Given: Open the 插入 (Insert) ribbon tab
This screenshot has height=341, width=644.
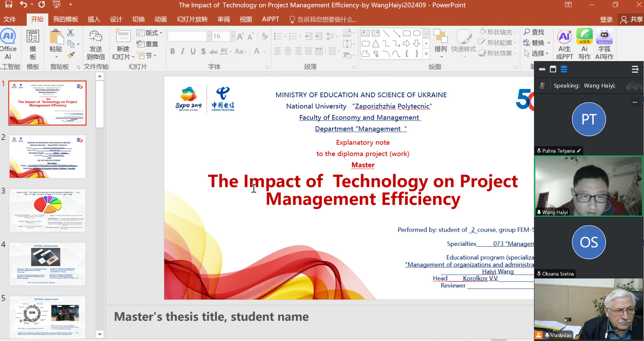Looking at the screenshot, I should [x=94, y=19].
